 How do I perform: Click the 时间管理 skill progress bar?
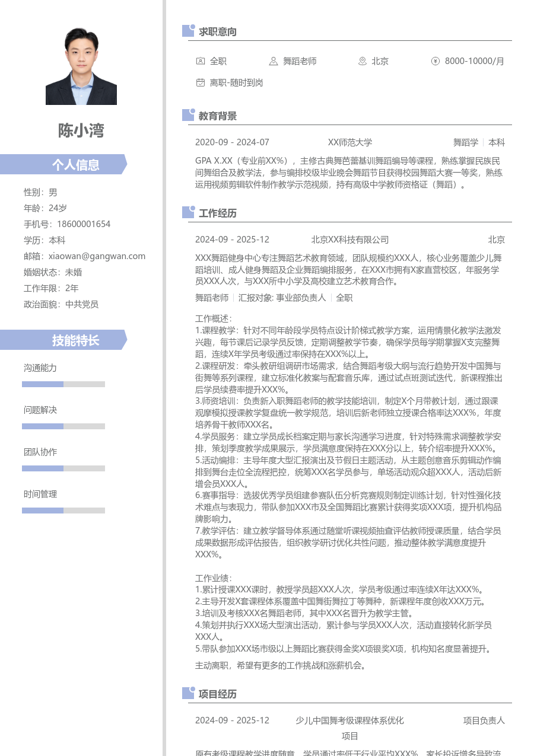click(63, 510)
